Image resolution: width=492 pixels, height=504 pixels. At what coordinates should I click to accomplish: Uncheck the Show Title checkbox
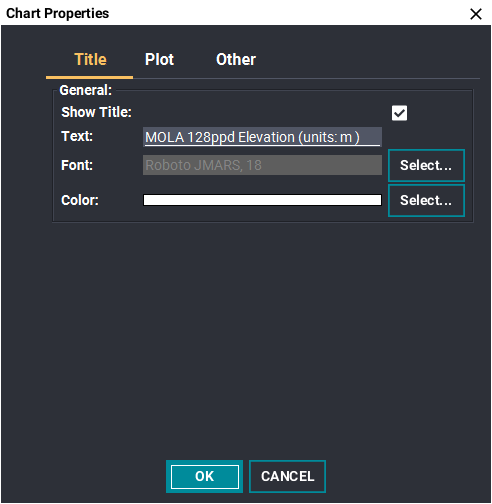[399, 113]
